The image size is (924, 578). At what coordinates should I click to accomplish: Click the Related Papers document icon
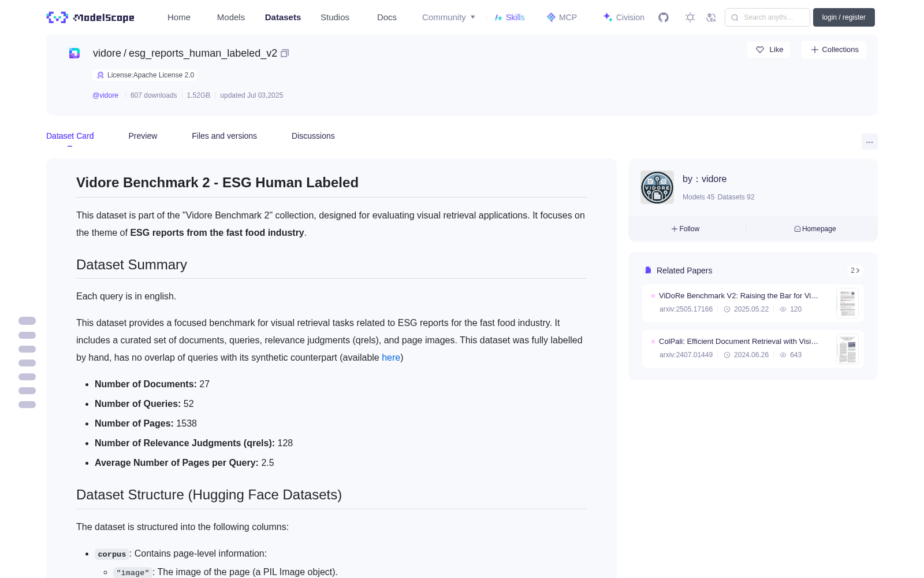click(648, 271)
